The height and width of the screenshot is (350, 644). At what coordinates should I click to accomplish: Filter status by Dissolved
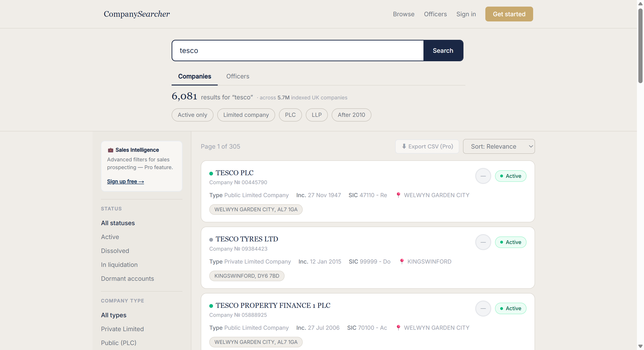(x=115, y=251)
